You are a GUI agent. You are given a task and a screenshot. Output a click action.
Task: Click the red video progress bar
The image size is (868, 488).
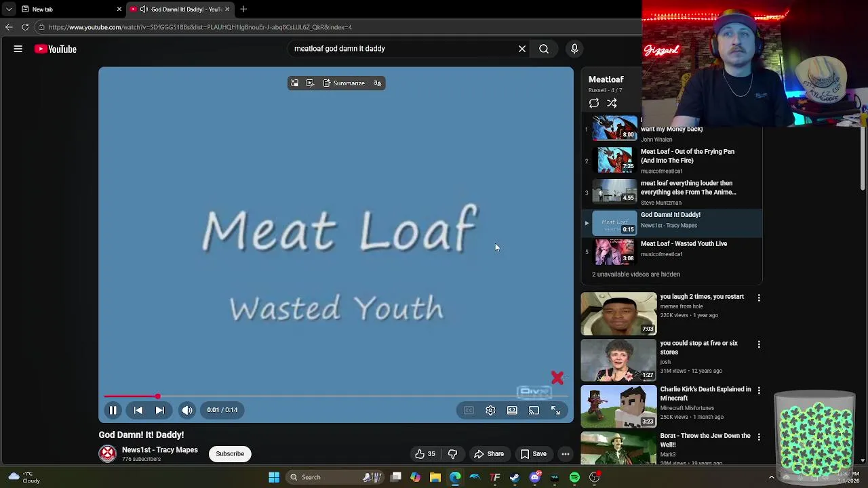tap(336, 396)
